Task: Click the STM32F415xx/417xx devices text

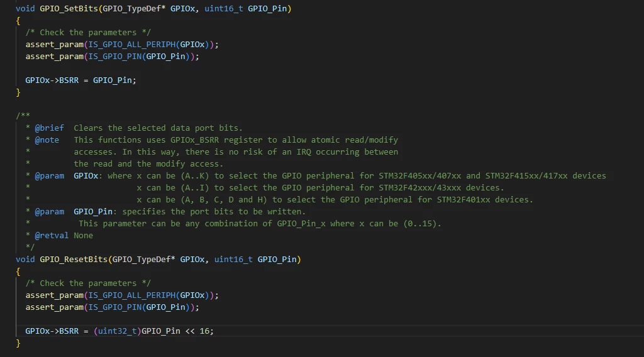Action: tap(545, 175)
